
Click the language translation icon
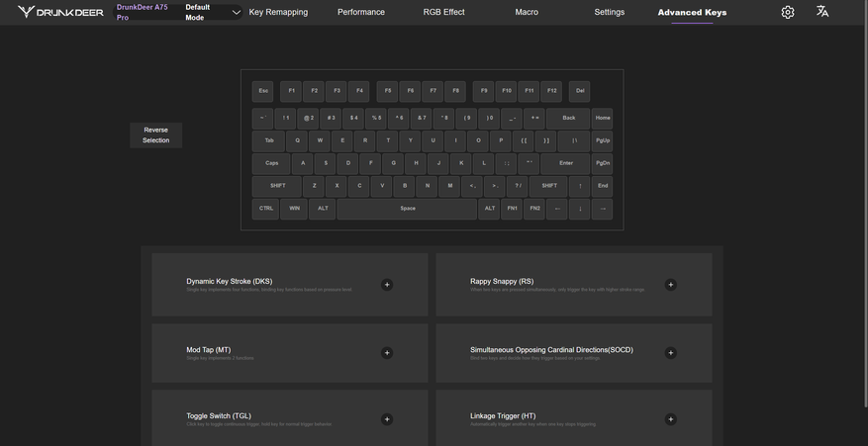coord(822,12)
